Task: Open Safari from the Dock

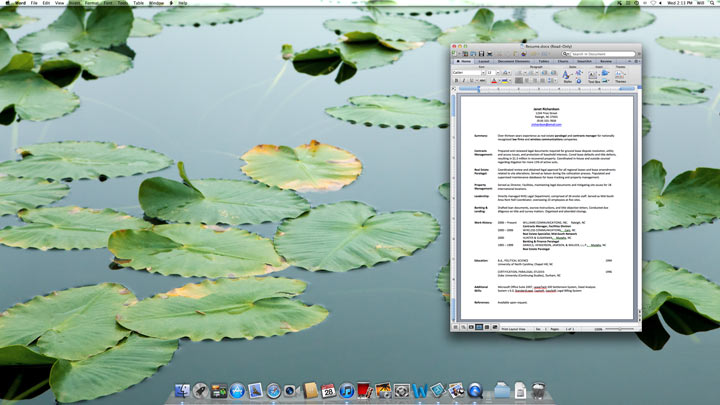Action: tap(273, 390)
